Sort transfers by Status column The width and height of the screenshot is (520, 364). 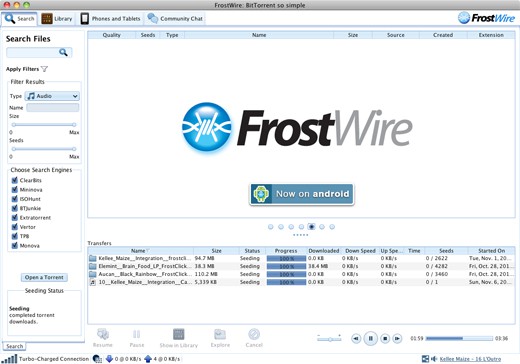pos(252,251)
